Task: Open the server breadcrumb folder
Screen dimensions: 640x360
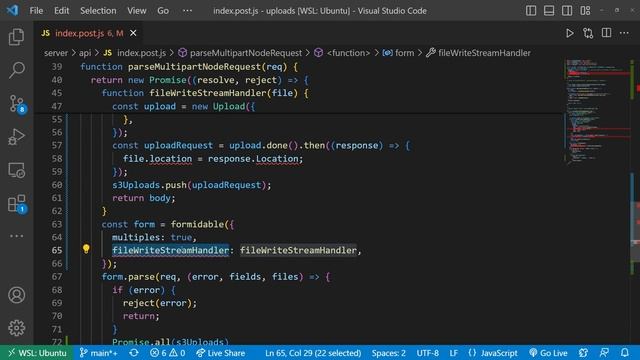Action: pyautogui.click(x=56, y=53)
